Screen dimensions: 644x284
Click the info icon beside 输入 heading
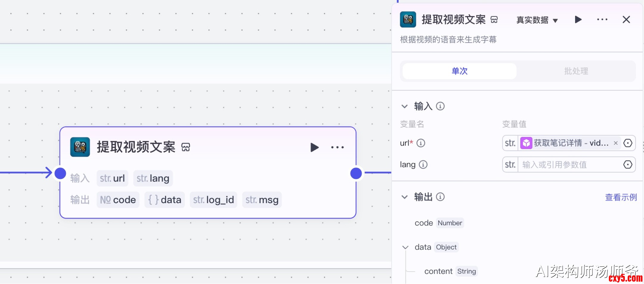[x=440, y=106]
